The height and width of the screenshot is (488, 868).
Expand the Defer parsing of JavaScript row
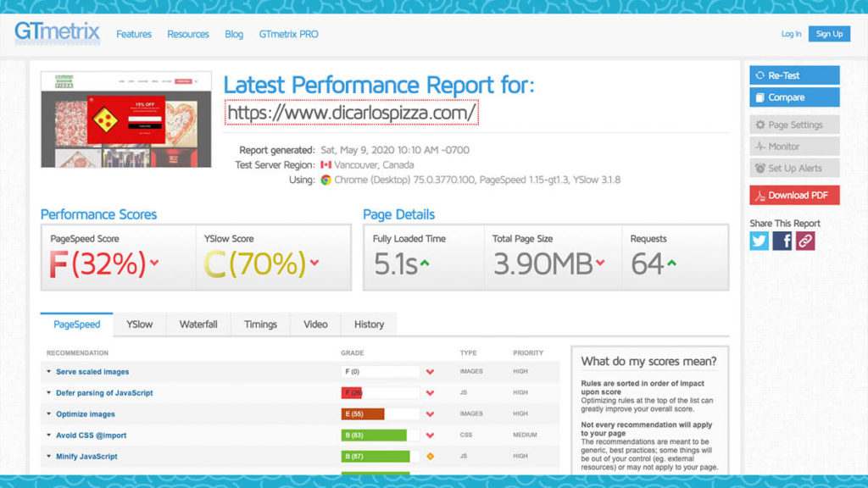pyautogui.click(x=103, y=393)
